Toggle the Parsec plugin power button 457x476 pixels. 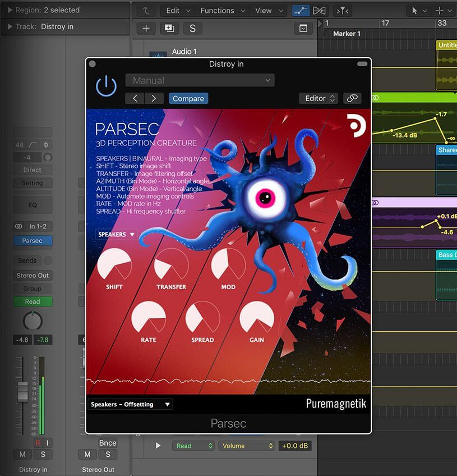[x=106, y=86]
